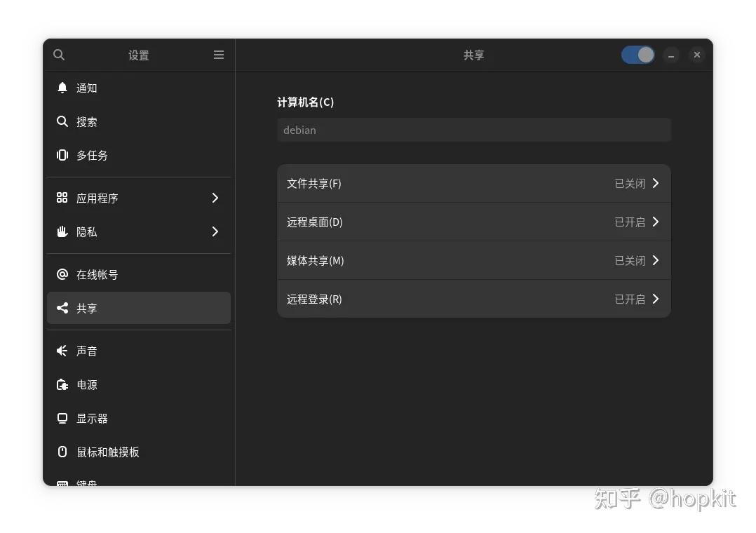Click the 应用程序 label in sidebar
This screenshot has width=756, height=533.
97,198
